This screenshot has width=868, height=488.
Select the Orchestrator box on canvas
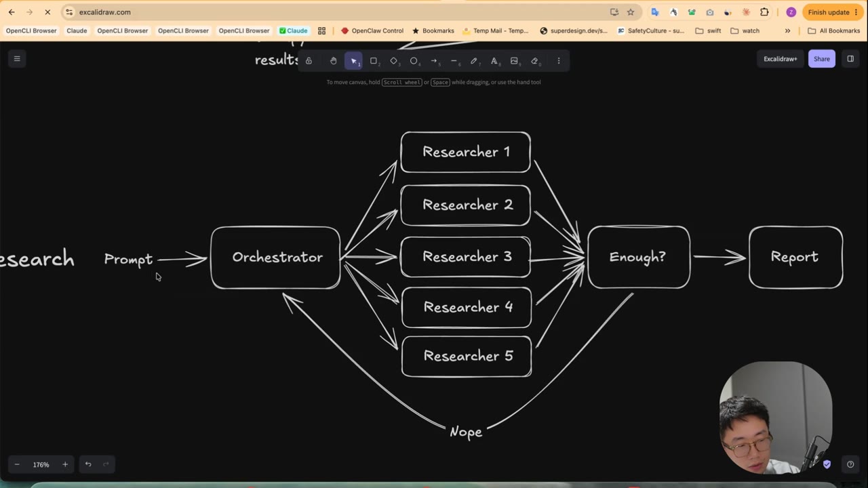click(276, 258)
